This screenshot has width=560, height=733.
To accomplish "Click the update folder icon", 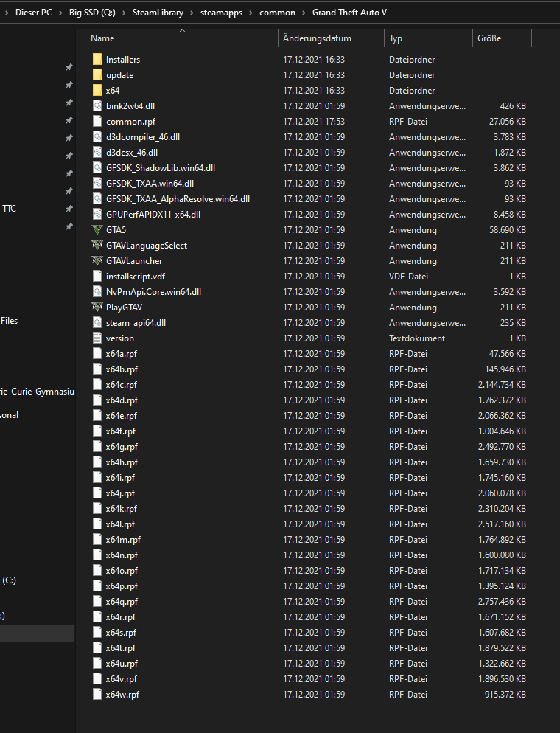I will click(x=97, y=75).
